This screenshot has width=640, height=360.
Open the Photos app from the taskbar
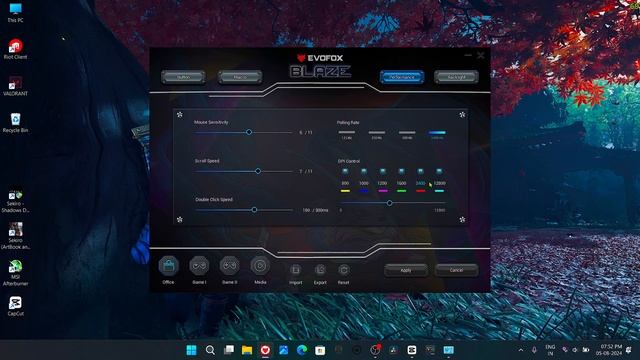(284, 350)
